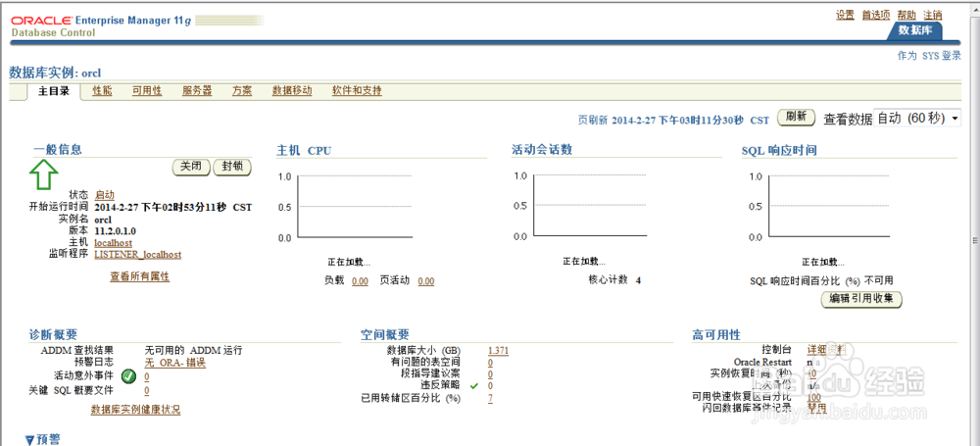Viewport: 980px width, 446px height.
Task: Click the 封锁 button
Action: (232, 167)
